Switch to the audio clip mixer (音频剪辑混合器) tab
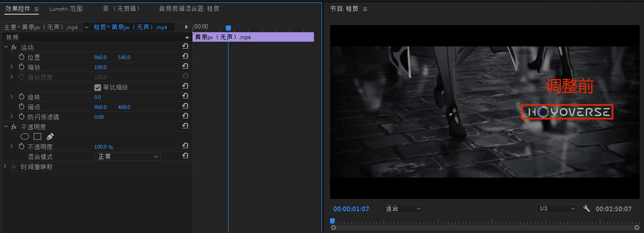The image size is (644, 233). click(189, 9)
